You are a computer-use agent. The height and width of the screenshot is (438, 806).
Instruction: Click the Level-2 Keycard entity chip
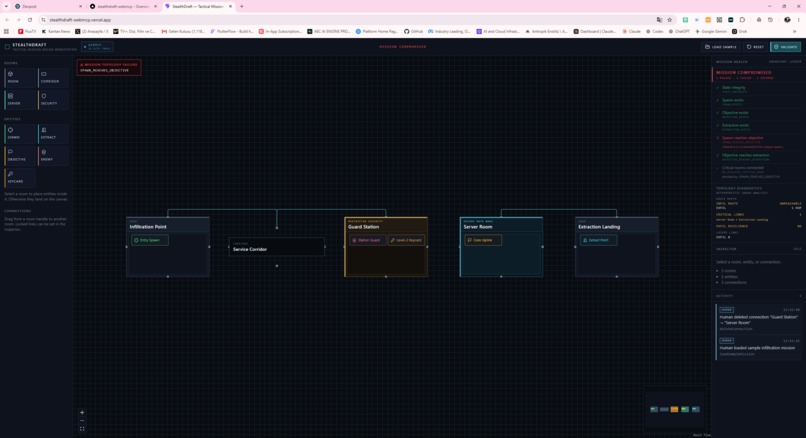pos(406,240)
